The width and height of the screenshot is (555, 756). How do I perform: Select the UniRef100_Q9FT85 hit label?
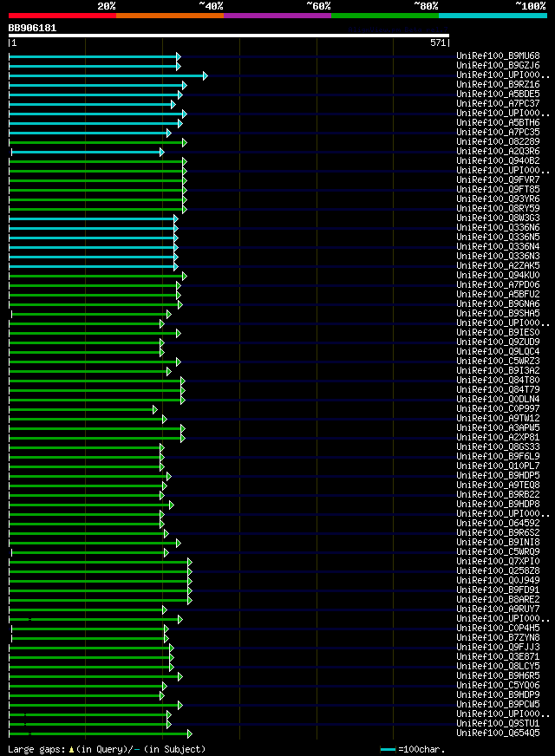pyautogui.click(x=498, y=190)
